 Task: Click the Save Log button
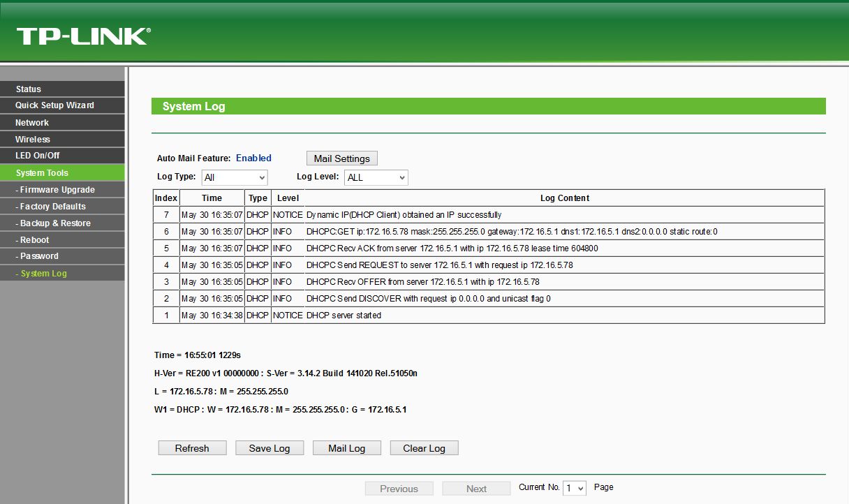tap(270, 448)
